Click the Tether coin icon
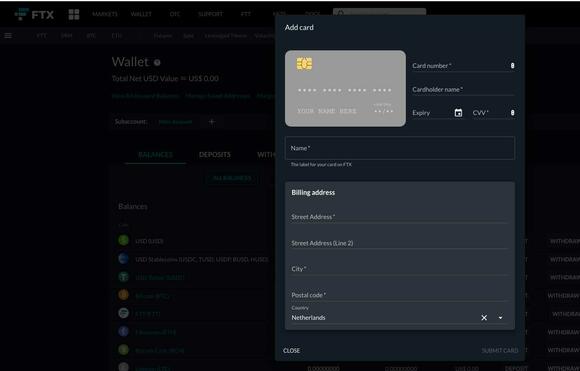Image resolution: width=580 pixels, height=371 pixels. click(124, 277)
